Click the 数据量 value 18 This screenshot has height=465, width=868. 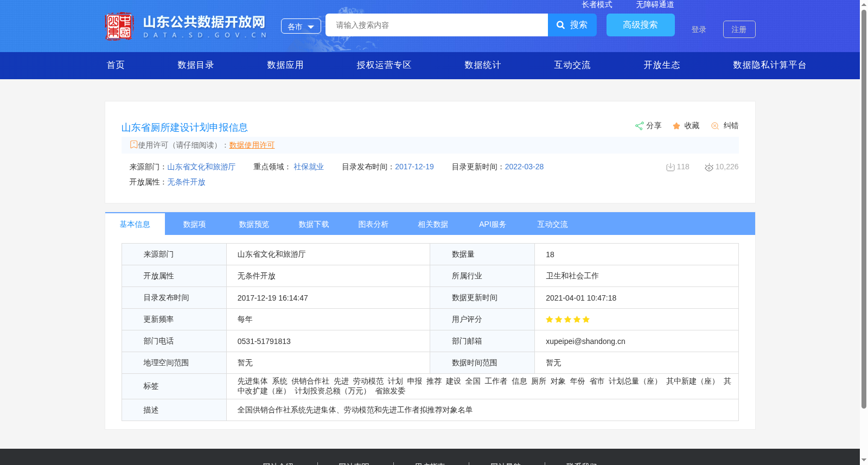click(x=550, y=254)
